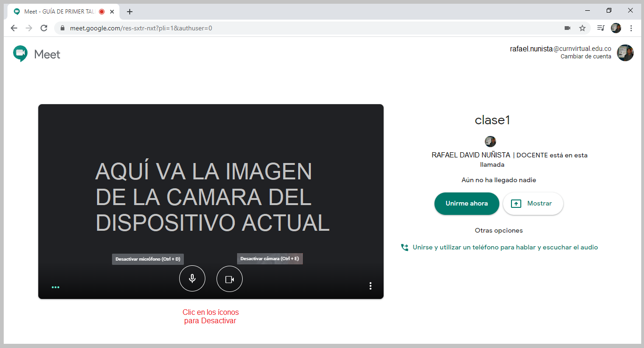View site info via the padlock icon
The image size is (644, 348).
click(63, 28)
